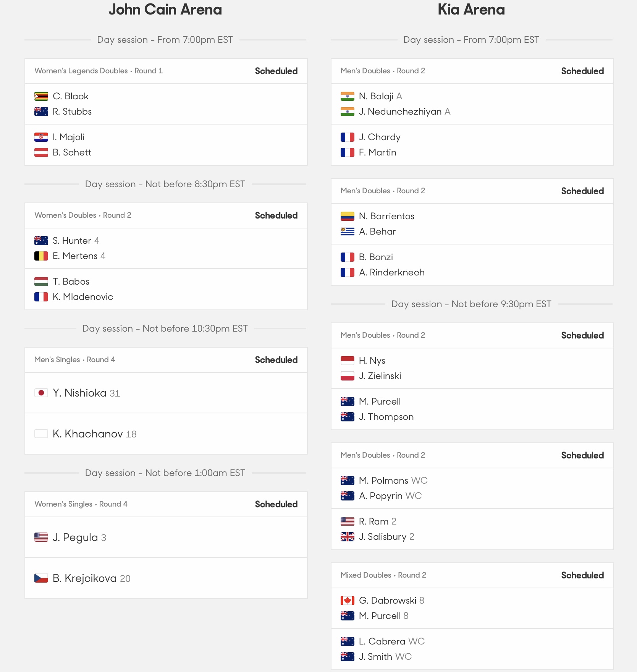This screenshot has height=672, width=637.
Task: Select K. Mladenovic player name
Action: click(83, 297)
